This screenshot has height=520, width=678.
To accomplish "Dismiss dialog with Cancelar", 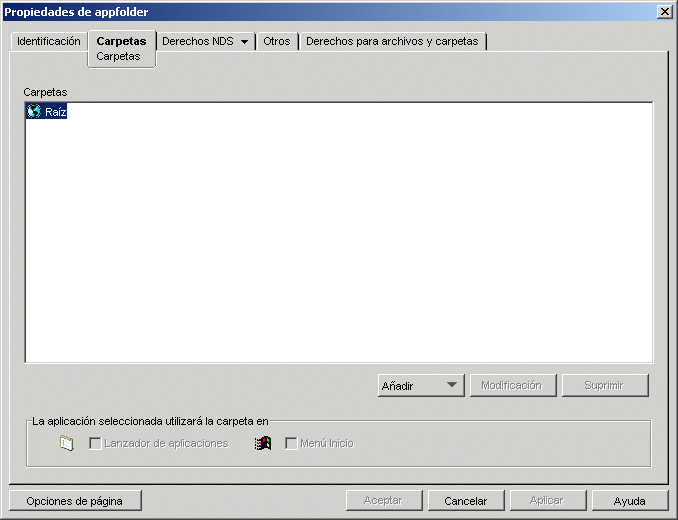I will point(466,501).
